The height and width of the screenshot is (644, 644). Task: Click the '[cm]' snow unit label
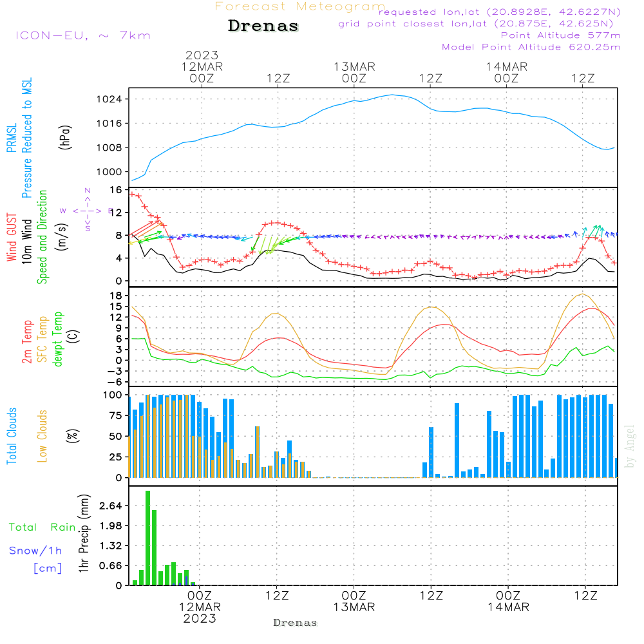(48, 569)
